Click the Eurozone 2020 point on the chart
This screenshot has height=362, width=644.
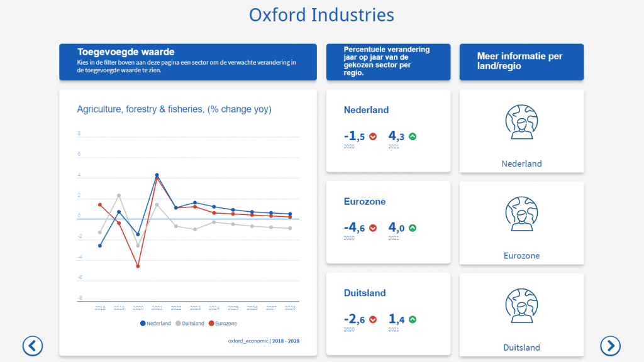pyautogui.click(x=138, y=266)
